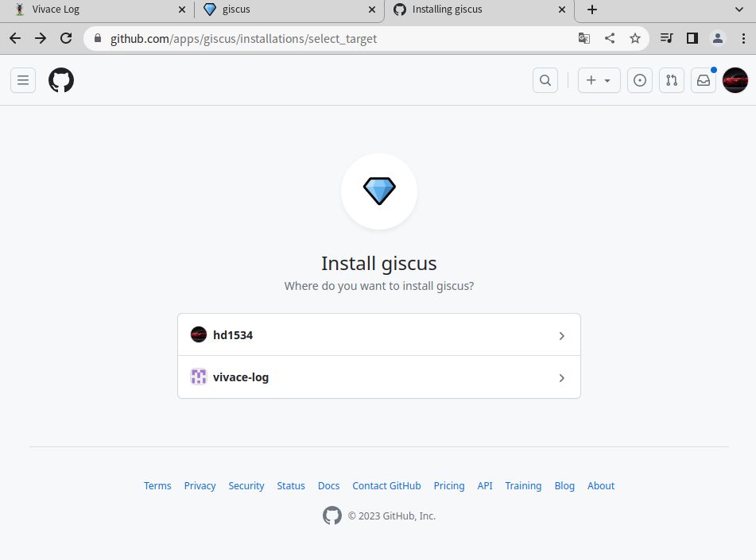Click the GitHub Octocat logo in header
The height and width of the screenshot is (560, 756).
(61, 80)
